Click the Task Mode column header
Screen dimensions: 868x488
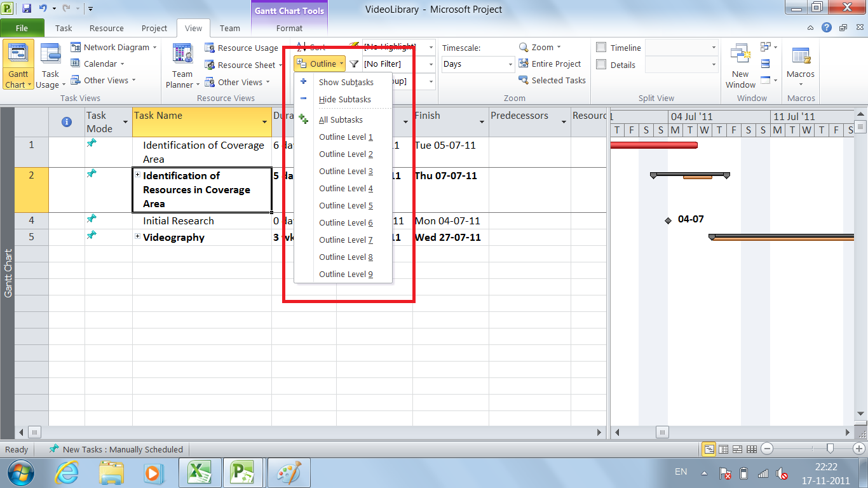tap(109, 122)
